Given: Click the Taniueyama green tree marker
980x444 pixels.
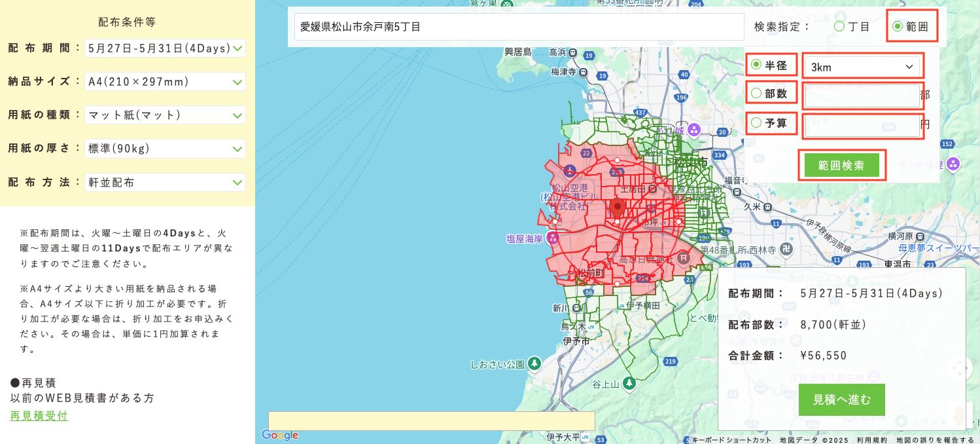Looking at the screenshot, I should click(629, 382).
